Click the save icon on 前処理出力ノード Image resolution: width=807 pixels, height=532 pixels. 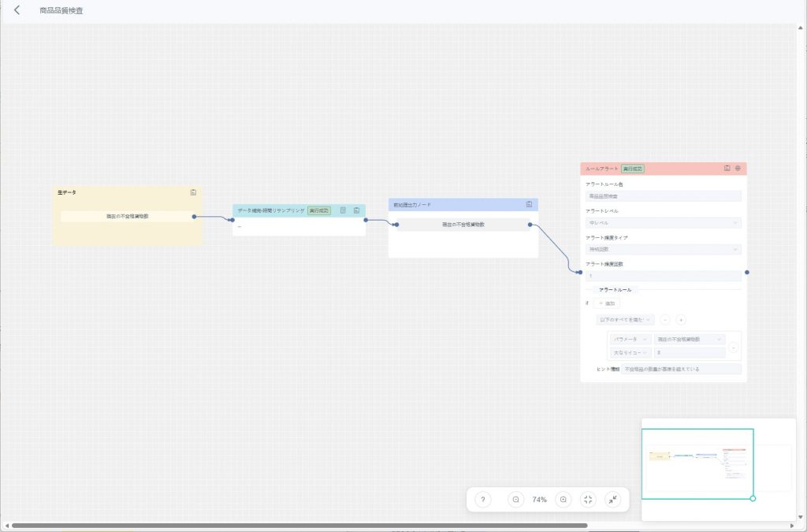point(530,204)
